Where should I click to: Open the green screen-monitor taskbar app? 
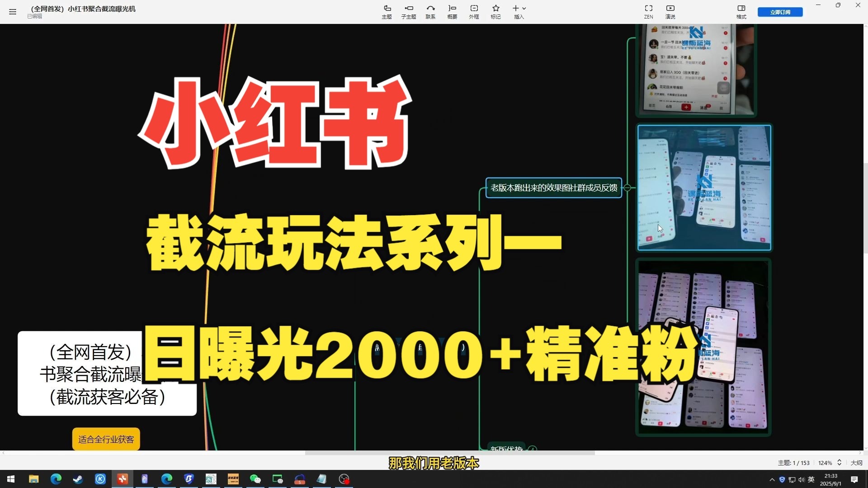click(x=278, y=479)
